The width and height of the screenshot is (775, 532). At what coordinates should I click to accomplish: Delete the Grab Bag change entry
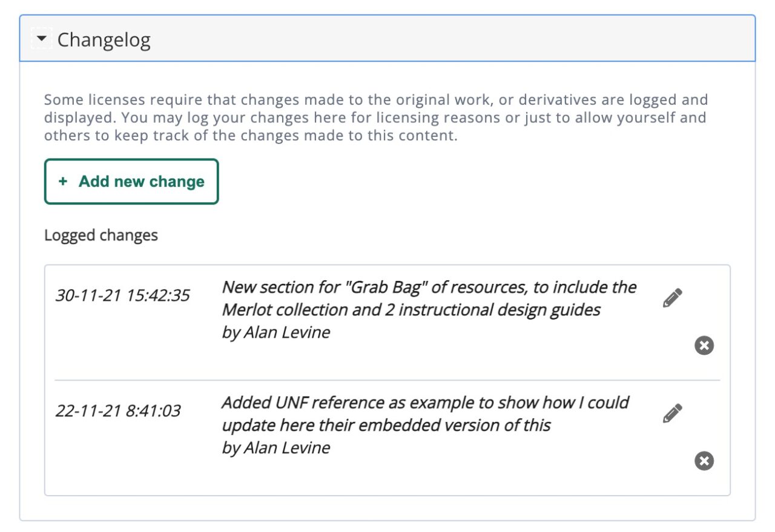point(704,346)
